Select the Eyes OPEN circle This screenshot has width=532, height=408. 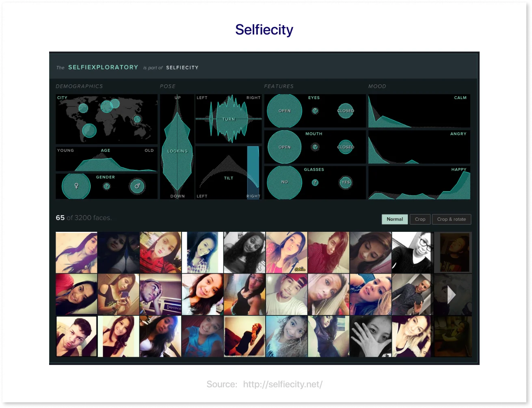click(284, 111)
